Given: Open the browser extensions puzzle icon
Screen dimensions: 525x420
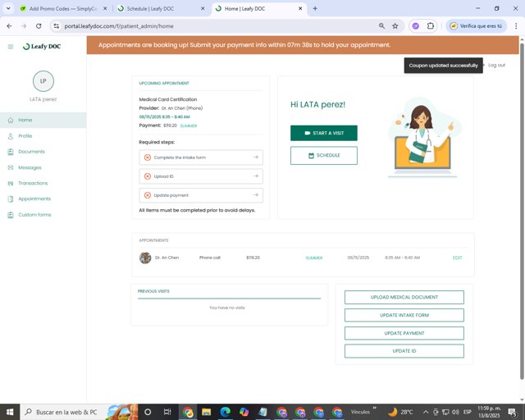Looking at the screenshot, I should [431, 25].
